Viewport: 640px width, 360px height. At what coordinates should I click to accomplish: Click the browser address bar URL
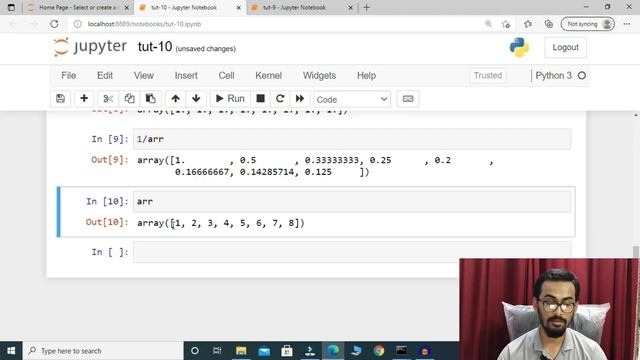tap(144, 24)
